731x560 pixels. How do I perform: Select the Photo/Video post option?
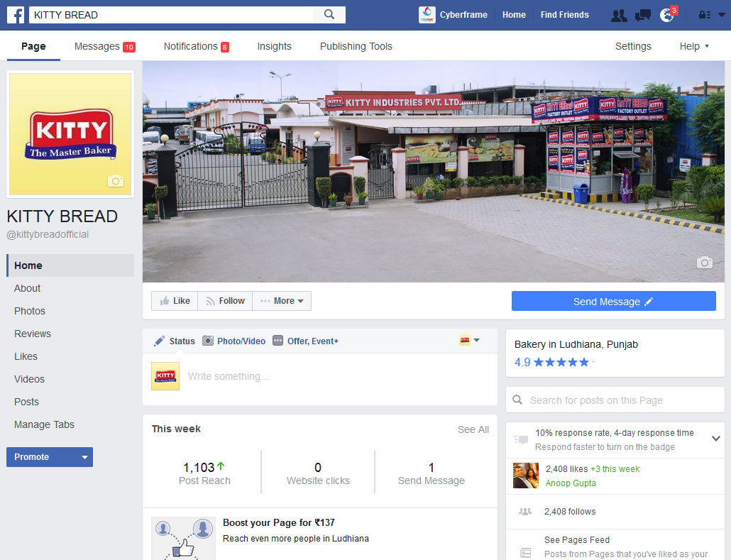click(x=234, y=341)
